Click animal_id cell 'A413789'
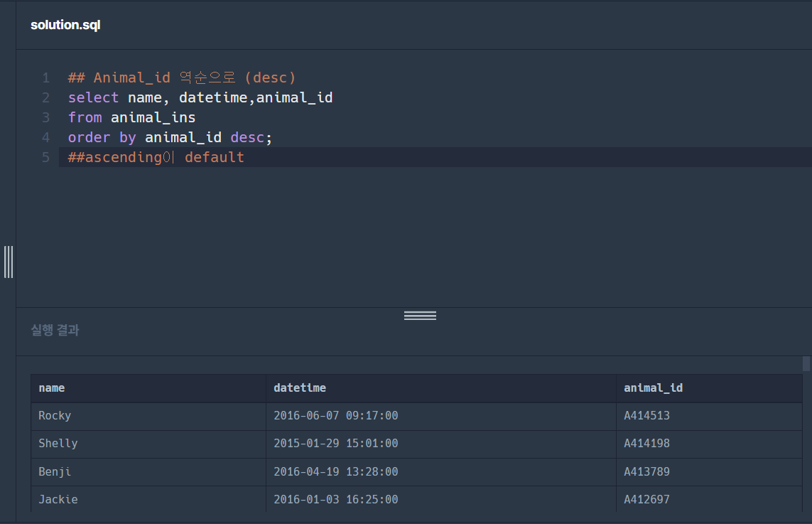The width and height of the screenshot is (812, 524). (x=709, y=472)
